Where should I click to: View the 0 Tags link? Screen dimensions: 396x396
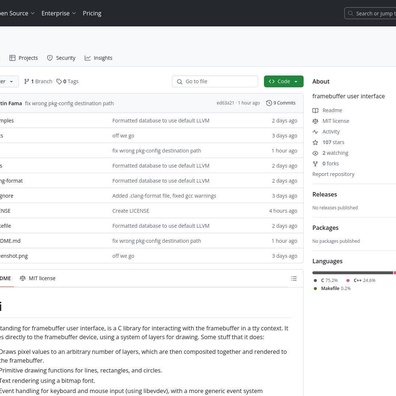pos(68,81)
